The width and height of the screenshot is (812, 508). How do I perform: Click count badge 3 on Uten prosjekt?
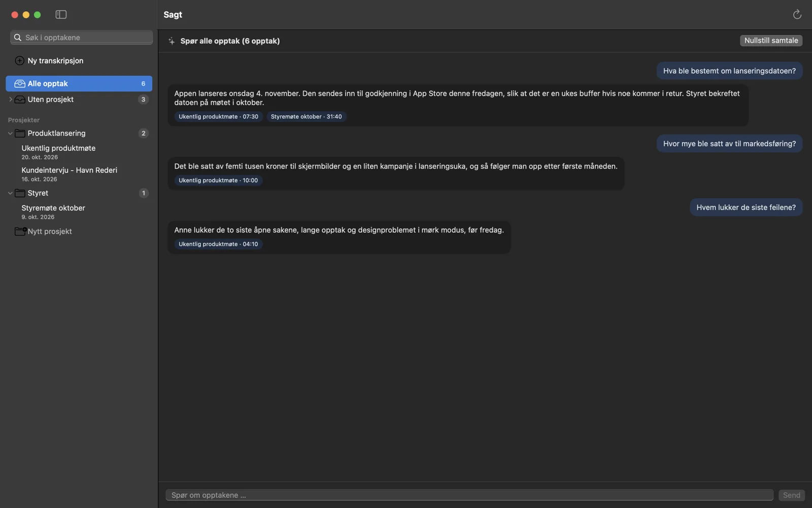(x=143, y=100)
